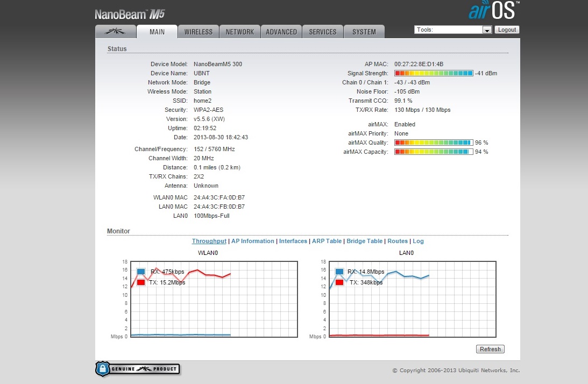Viewport: 588px width, 384px height.
Task: Open the SERVICES tab
Action: click(322, 32)
